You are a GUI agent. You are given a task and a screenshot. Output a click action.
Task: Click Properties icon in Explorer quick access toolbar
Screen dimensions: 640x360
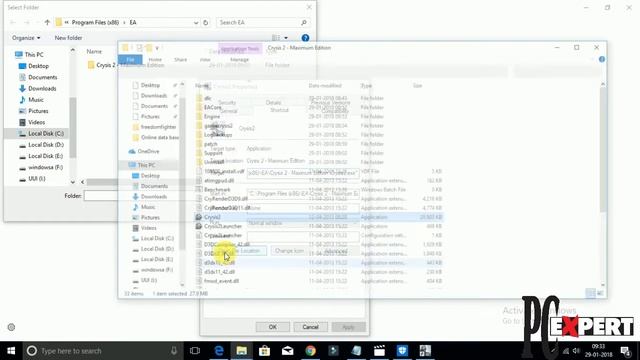tap(139, 48)
